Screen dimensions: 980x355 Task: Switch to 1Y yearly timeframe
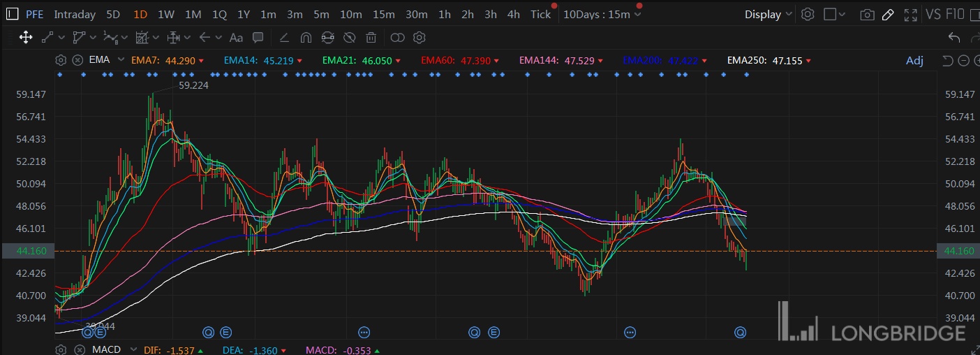(x=244, y=14)
